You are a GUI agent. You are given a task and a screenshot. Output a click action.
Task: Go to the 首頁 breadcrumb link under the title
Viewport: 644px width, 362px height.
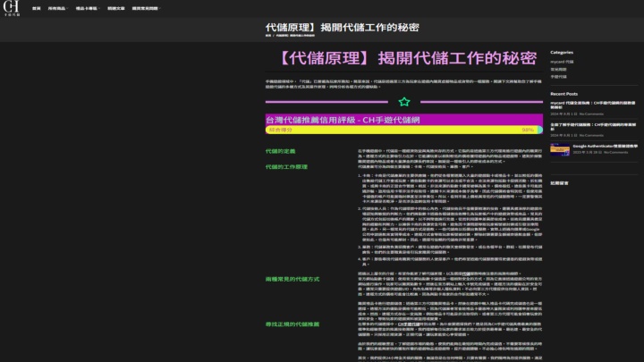pos(268,36)
